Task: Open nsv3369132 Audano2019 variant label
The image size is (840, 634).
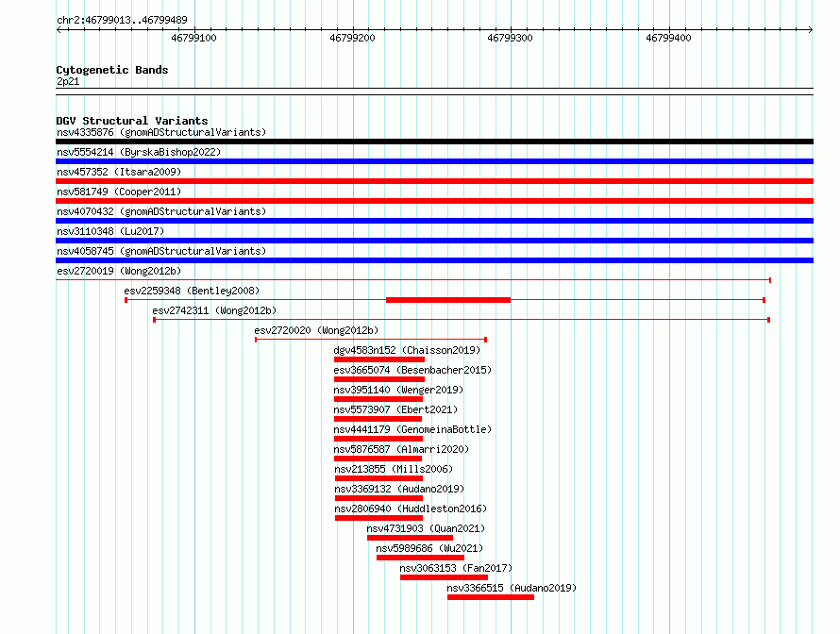Action: 399,489
